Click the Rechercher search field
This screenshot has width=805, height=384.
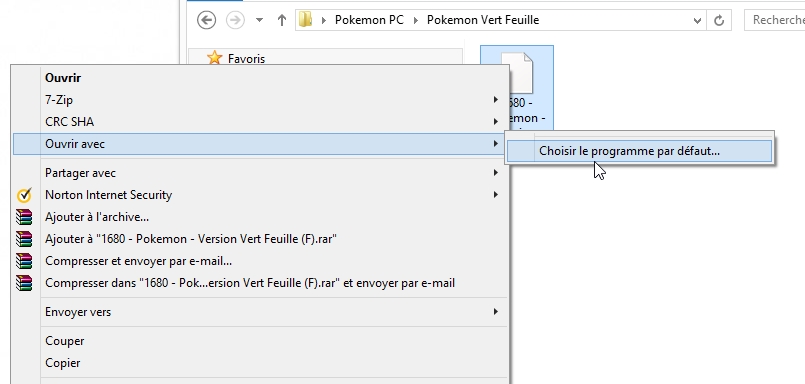[775, 20]
